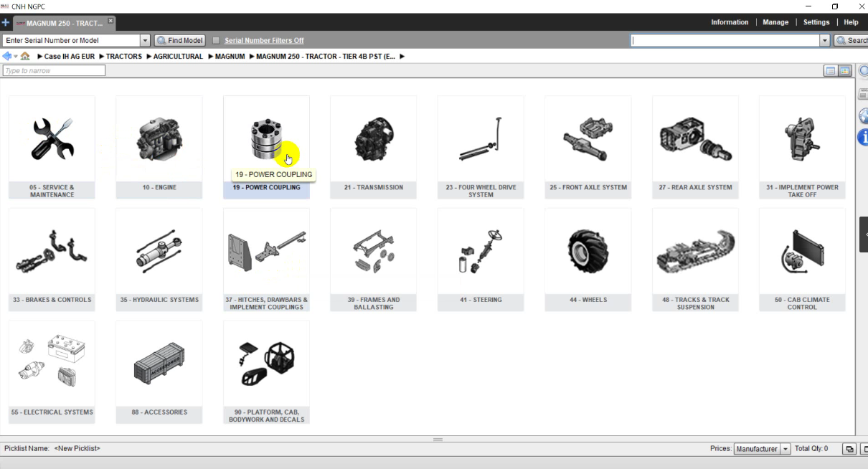
Task: Open the blue info icon in sidebar
Action: (863, 137)
